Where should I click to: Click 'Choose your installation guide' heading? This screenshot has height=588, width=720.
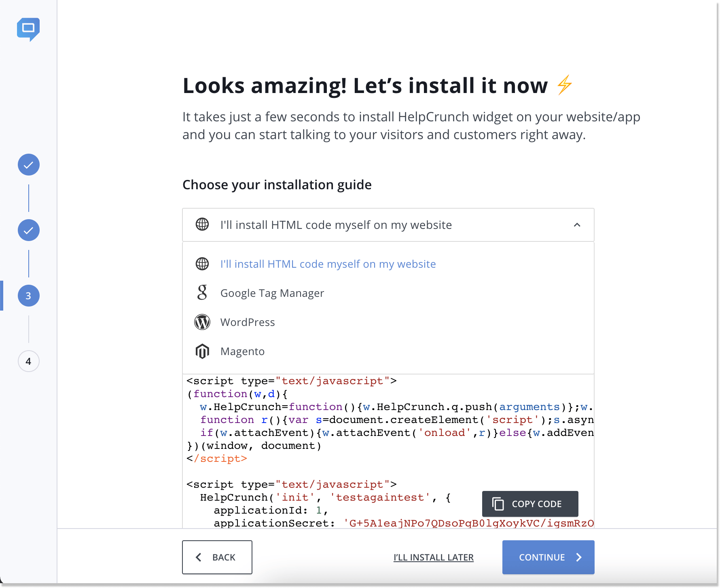click(x=277, y=185)
